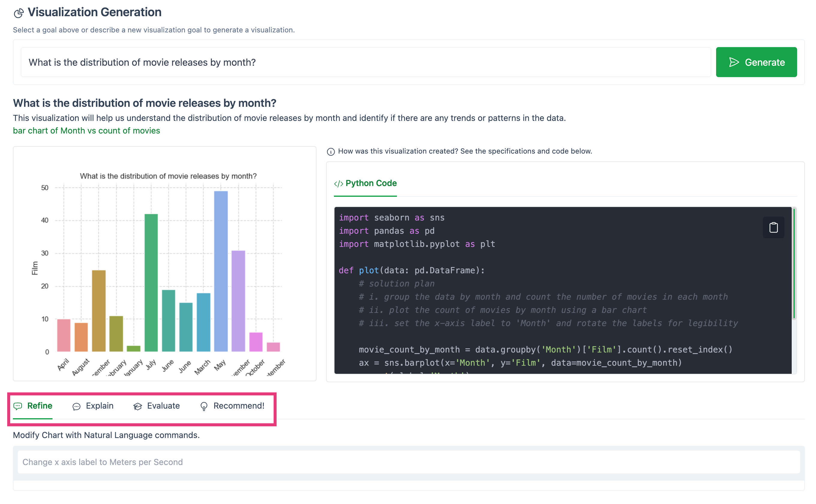This screenshot has width=816, height=504.
Task: Focus the 'Change x axis label' refine field
Action: point(408,462)
